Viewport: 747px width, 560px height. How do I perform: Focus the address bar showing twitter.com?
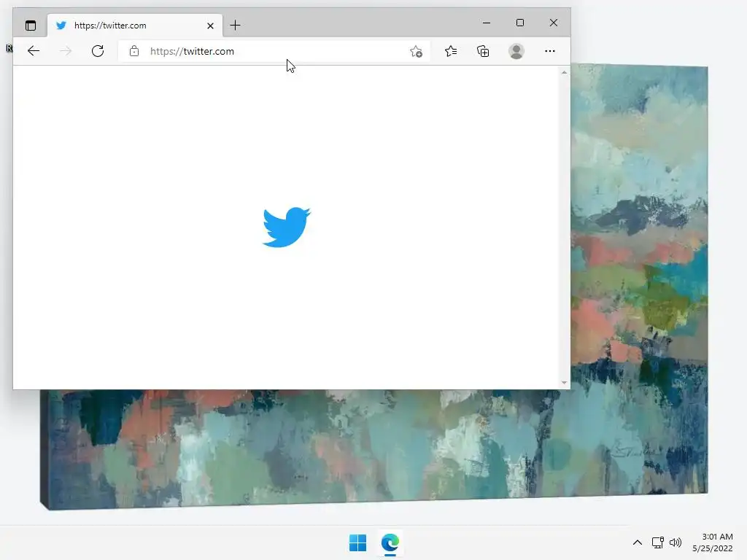point(274,51)
